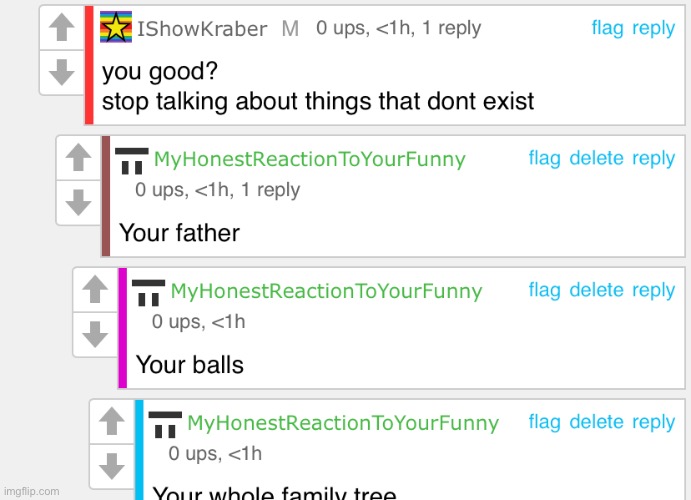The image size is (691, 500).
Task: Downvote the 'Your balls' comment
Action: point(95,334)
